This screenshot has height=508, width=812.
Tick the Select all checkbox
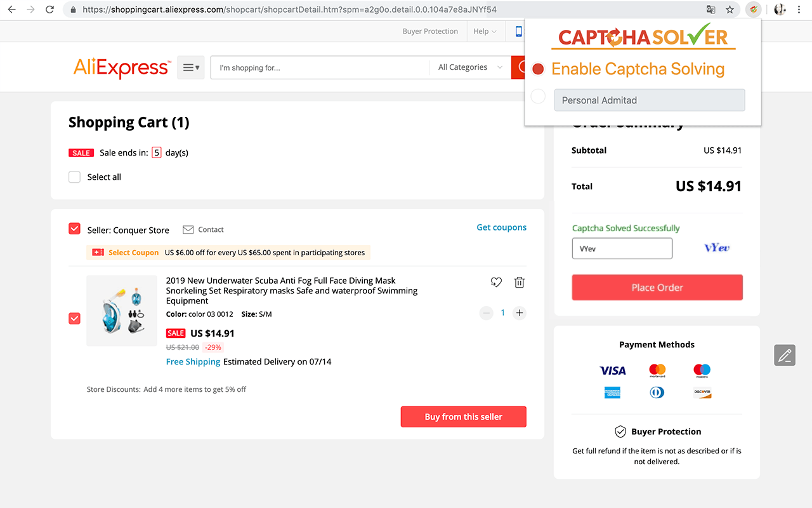pyautogui.click(x=75, y=177)
